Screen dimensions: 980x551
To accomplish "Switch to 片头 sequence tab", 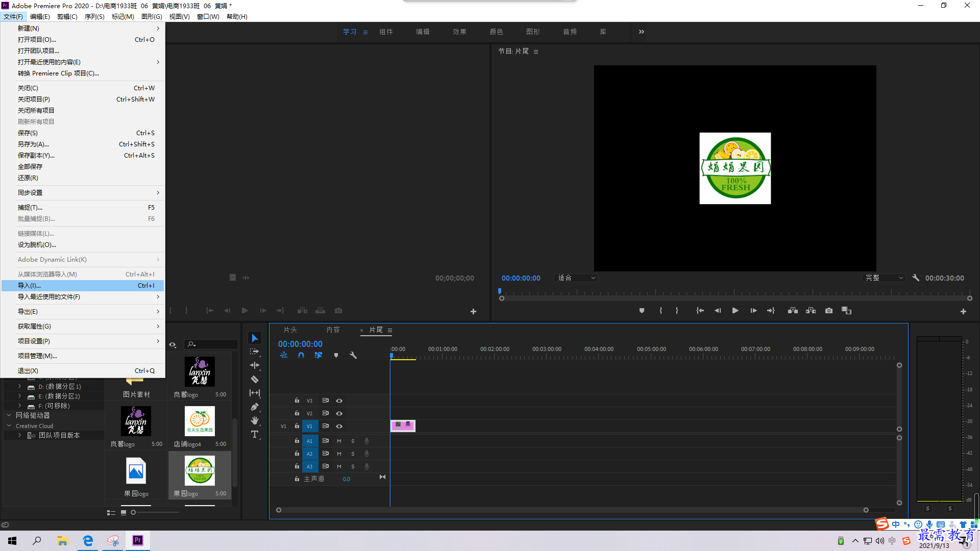I will coord(290,330).
